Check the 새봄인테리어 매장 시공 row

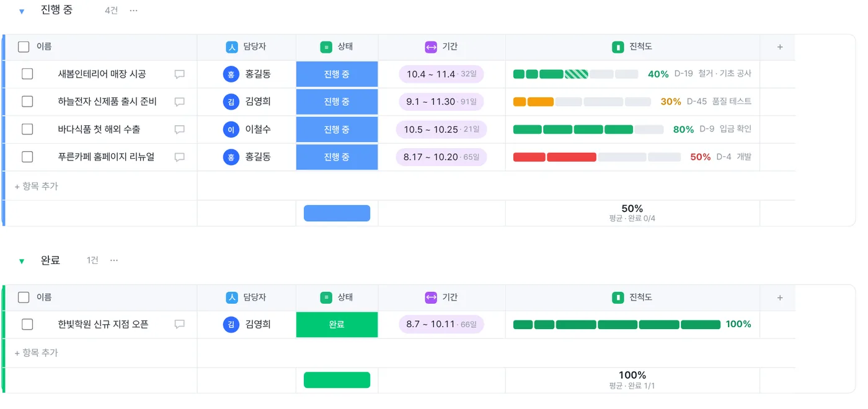tap(27, 74)
